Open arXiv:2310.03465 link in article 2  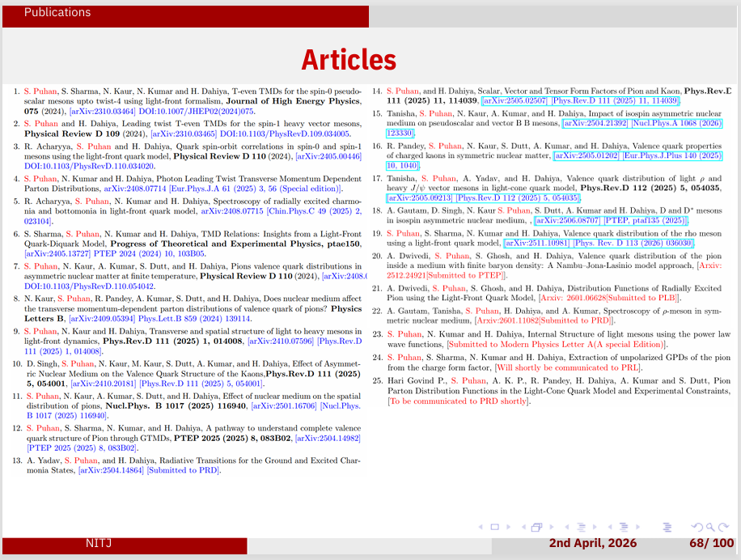[x=184, y=134]
